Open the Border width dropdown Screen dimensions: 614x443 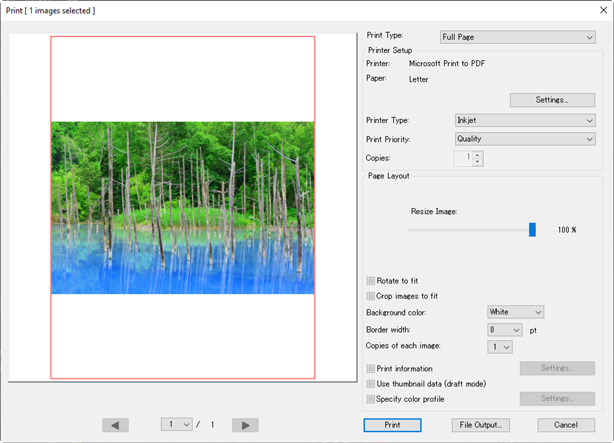[x=505, y=330]
